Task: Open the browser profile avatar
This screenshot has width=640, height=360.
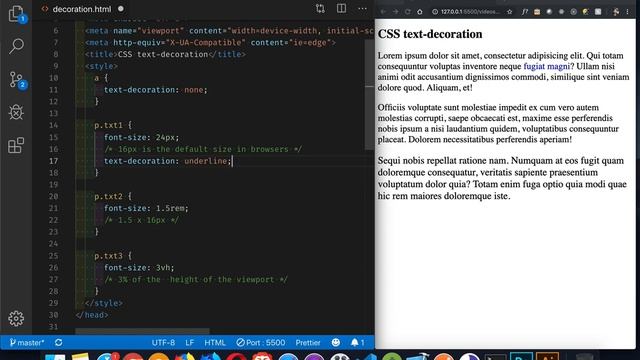Action: point(616,12)
